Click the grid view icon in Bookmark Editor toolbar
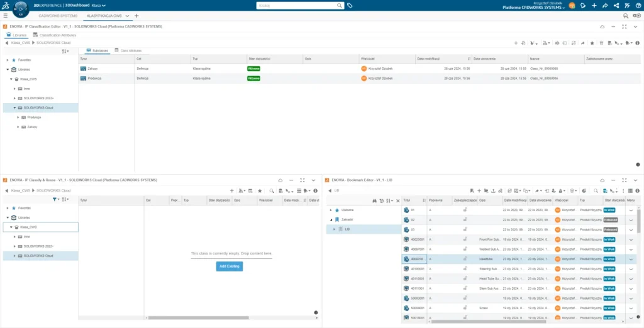 click(x=630, y=191)
